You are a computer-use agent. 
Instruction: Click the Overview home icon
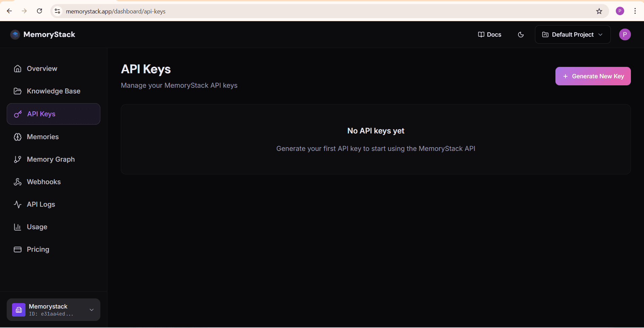tap(17, 69)
